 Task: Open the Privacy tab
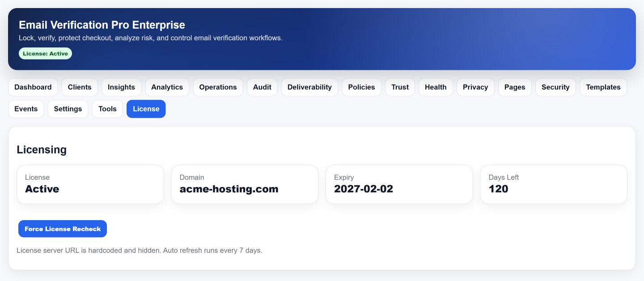coord(475,87)
